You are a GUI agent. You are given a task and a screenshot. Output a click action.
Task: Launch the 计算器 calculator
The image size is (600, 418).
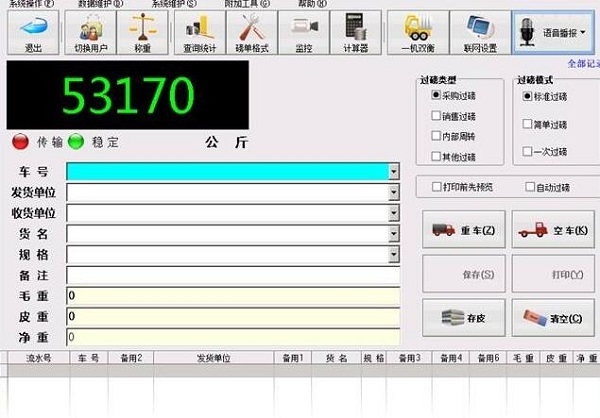[356, 33]
